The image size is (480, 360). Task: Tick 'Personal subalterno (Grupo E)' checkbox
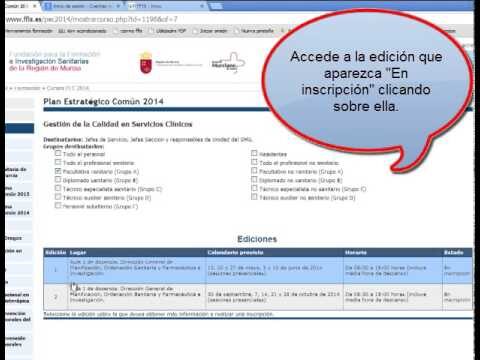(x=58, y=206)
